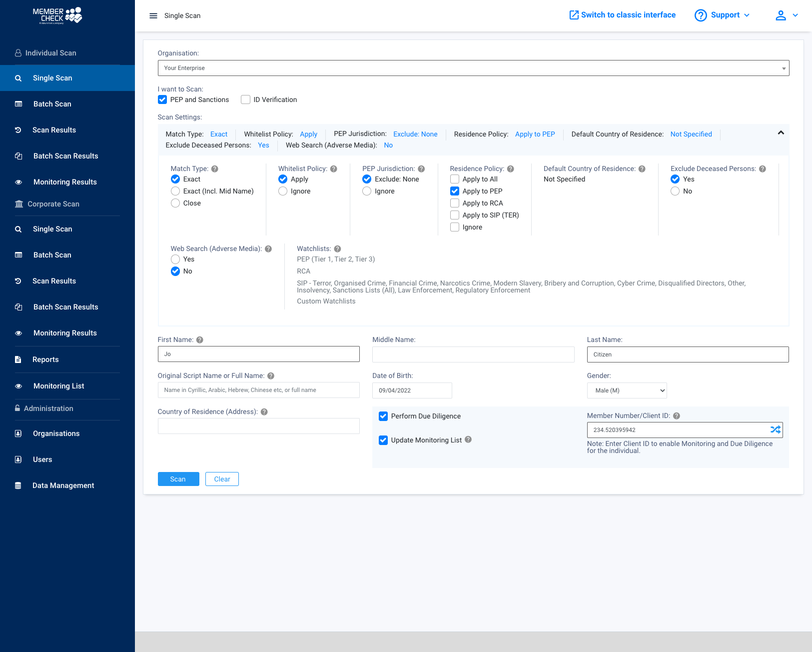
Task: Collapse the Scan Settings panel chevron
Action: tap(781, 133)
